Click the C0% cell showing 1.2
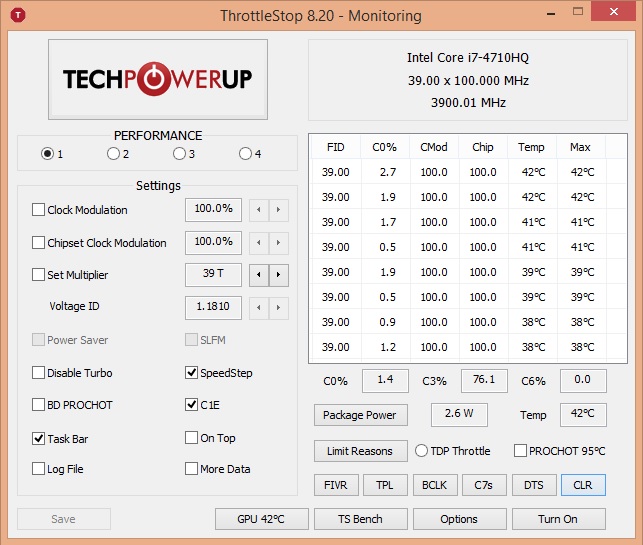 click(388, 347)
